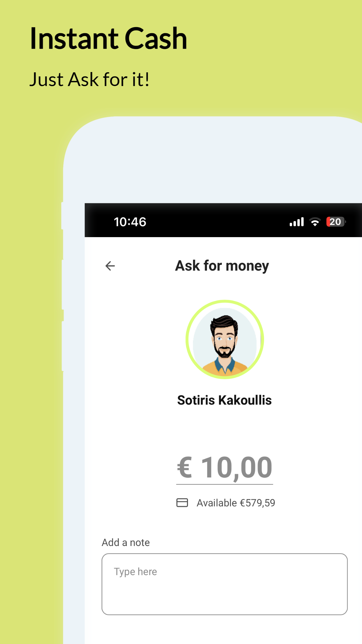
Task: Tap the back arrow icon
Action: tap(110, 266)
